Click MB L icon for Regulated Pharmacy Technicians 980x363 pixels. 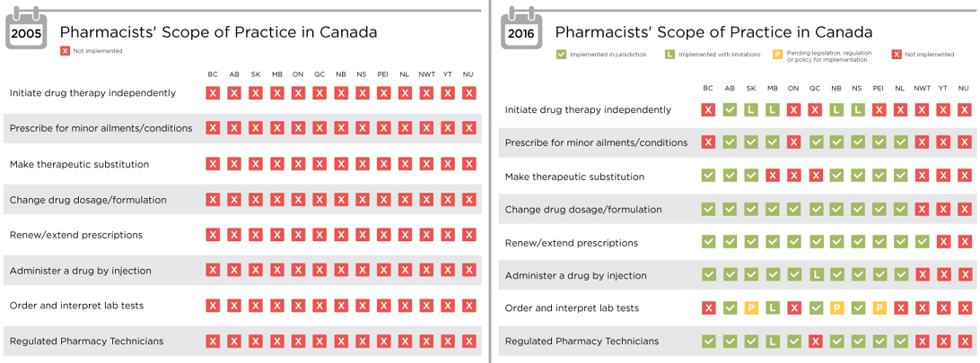[x=773, y=341]
